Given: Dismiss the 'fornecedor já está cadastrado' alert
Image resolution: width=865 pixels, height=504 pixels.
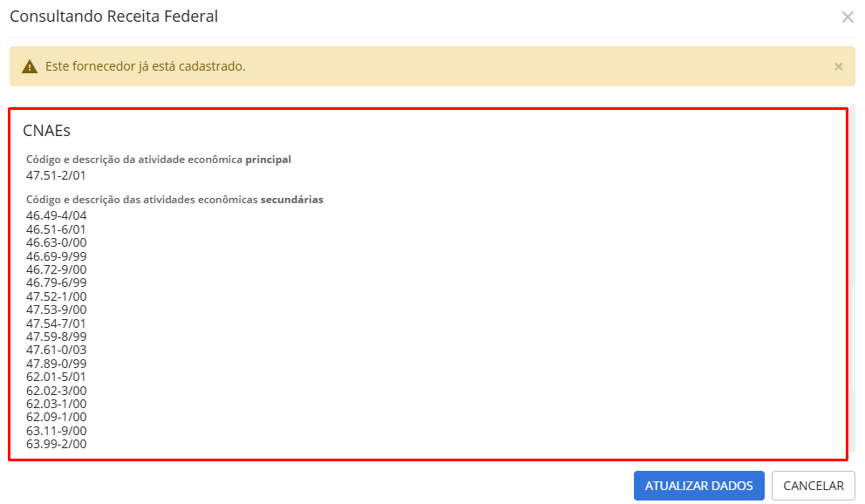Looking at the screenshot, I should [x=839, y=67].
